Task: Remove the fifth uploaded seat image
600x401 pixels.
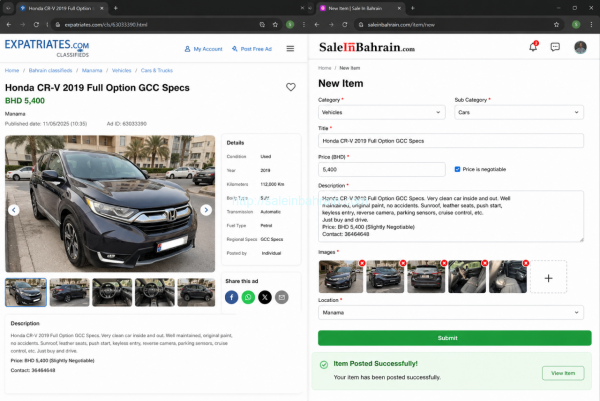Action: [526, 263]
